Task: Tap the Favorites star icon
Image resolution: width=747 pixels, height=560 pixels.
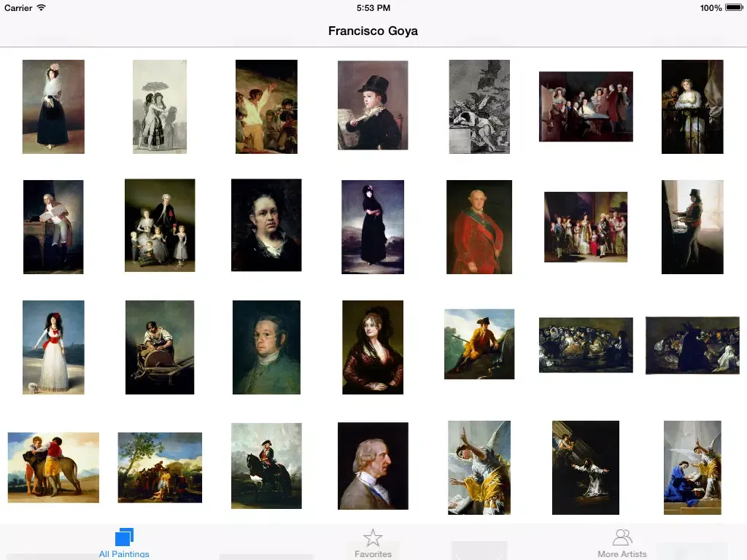Action: [x=373, y=537]
